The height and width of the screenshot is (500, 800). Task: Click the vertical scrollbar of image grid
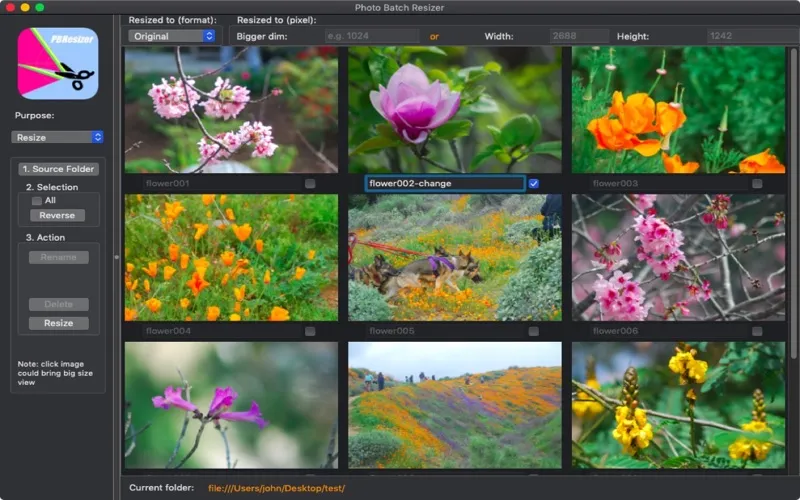coord(793,200)
